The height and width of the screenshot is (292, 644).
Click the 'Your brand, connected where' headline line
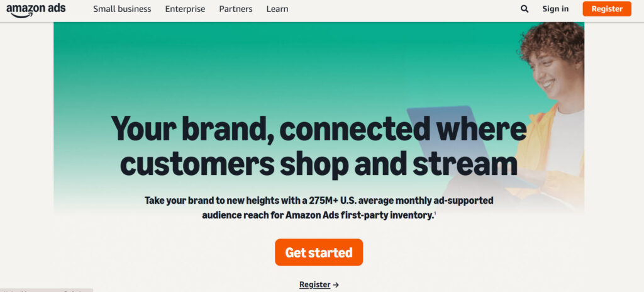click(318, 128)
